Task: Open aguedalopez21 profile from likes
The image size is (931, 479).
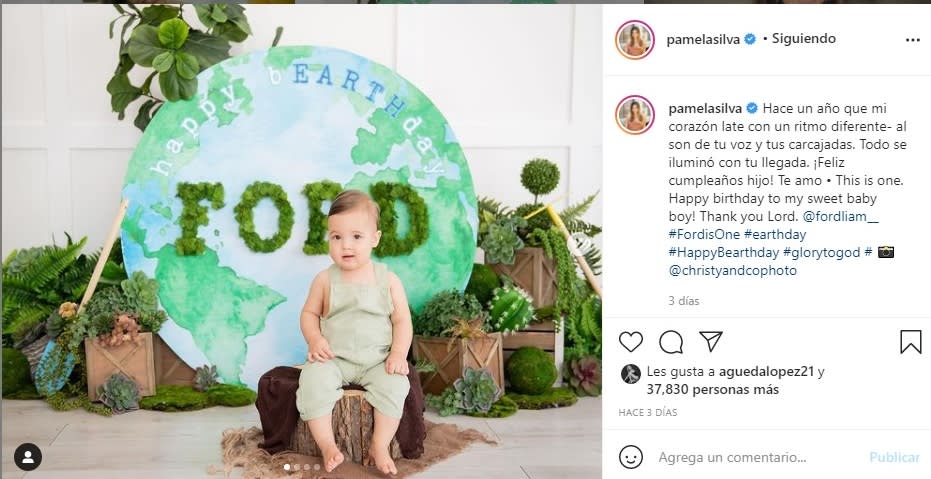Action: (x=766, y=372)
